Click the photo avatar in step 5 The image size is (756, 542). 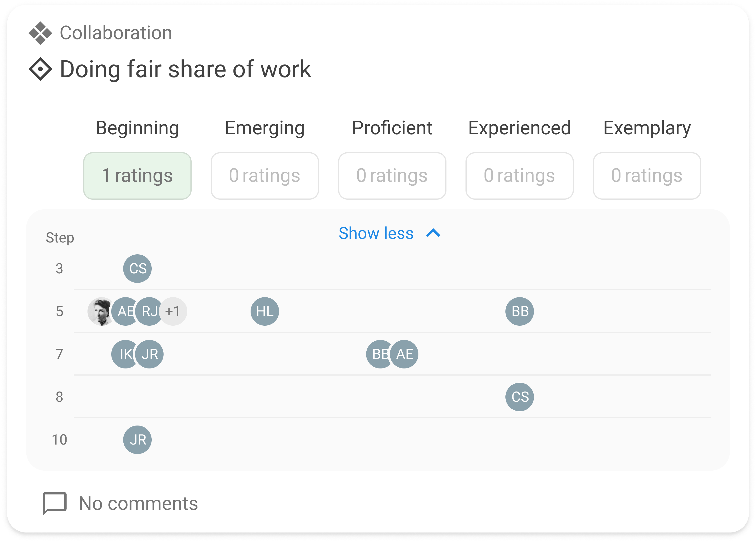click(x=100, y=311)
